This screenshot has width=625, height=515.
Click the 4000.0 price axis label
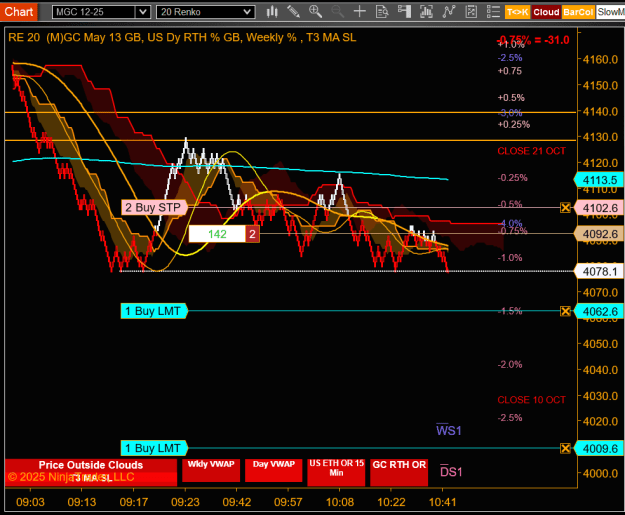[600, 474]
